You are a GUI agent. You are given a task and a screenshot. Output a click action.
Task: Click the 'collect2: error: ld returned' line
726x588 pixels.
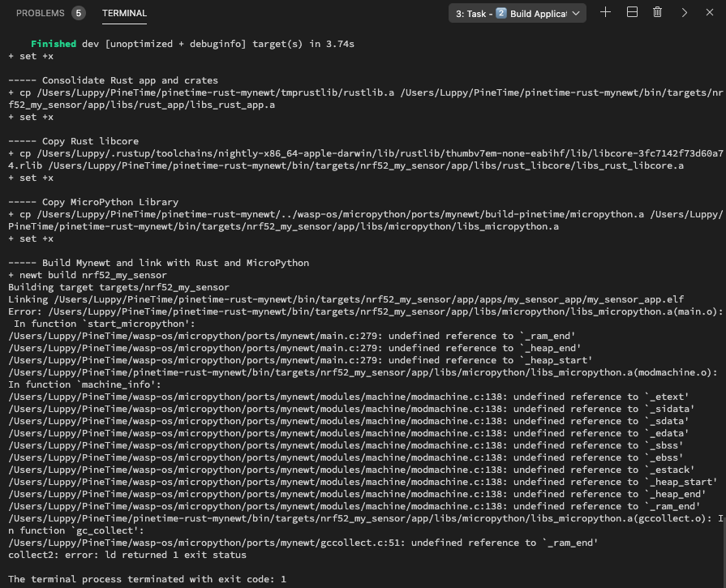click(127, 555)
